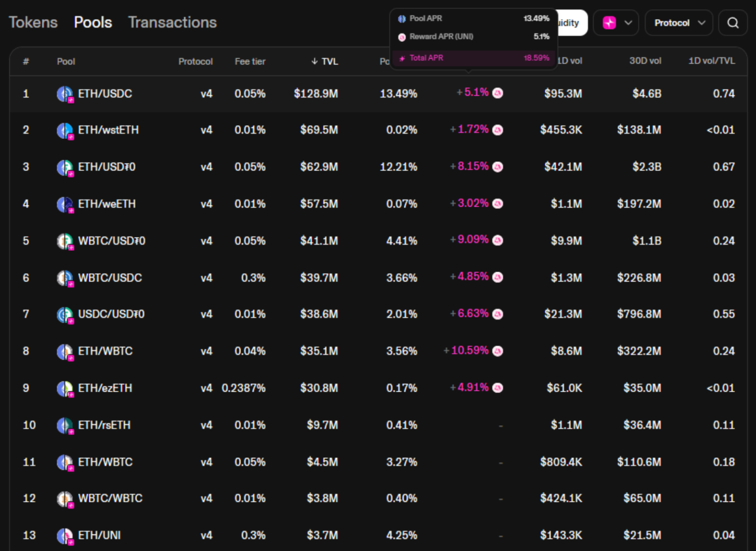Click the USDC/USD₮0 pool token icon
The width and height of the screenshot is (756, 551).
[65, 315]
